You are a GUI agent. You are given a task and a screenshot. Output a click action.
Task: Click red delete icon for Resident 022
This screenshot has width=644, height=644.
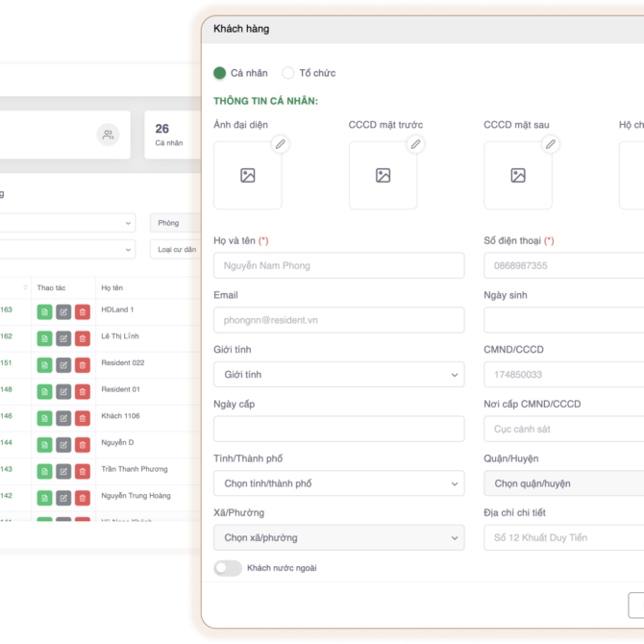[x=83, y=365]
